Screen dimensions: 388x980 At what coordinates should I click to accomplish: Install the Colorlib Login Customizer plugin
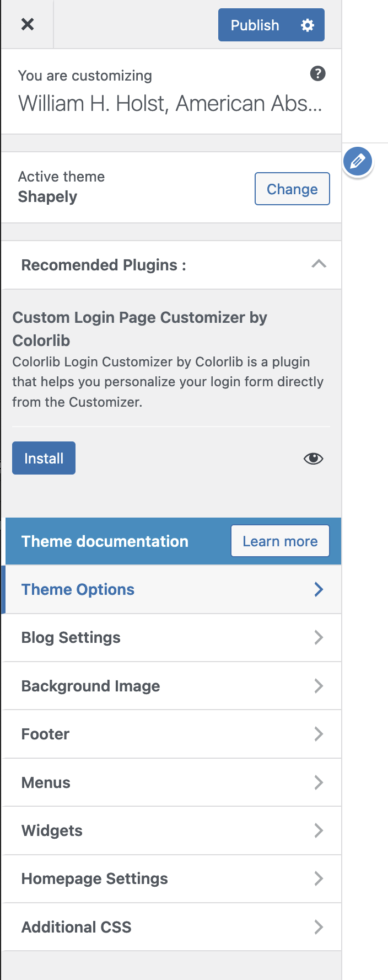pyautogui.click(x=44, y=458)
